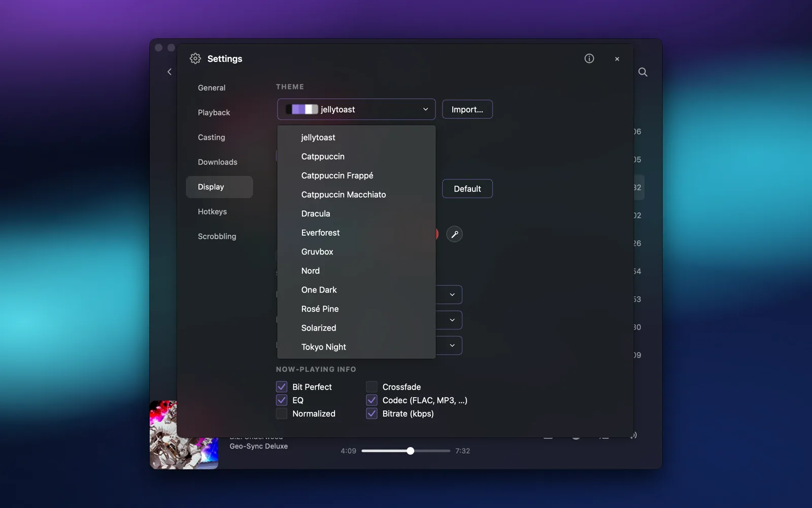Enable the Normalized checkbox
812x508 pixels.
pos(282,414)
